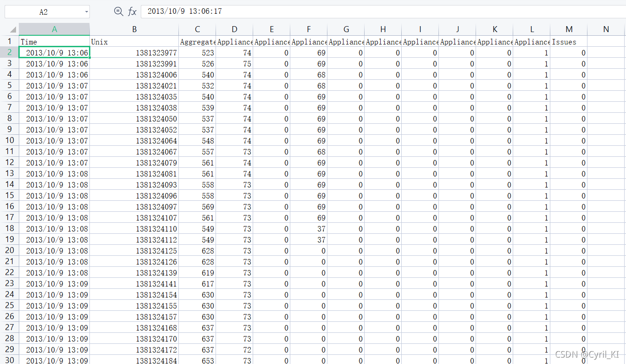The image size is (626, 364).
Task: Click cell with Unix value 1381324168
Action: point(134,328)
